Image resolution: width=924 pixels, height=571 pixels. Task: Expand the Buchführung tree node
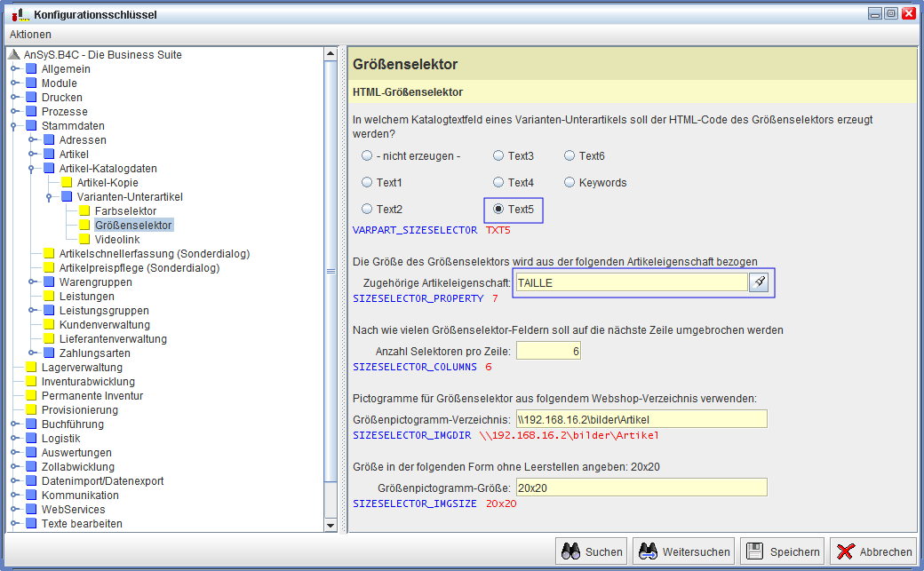point(14,424)
